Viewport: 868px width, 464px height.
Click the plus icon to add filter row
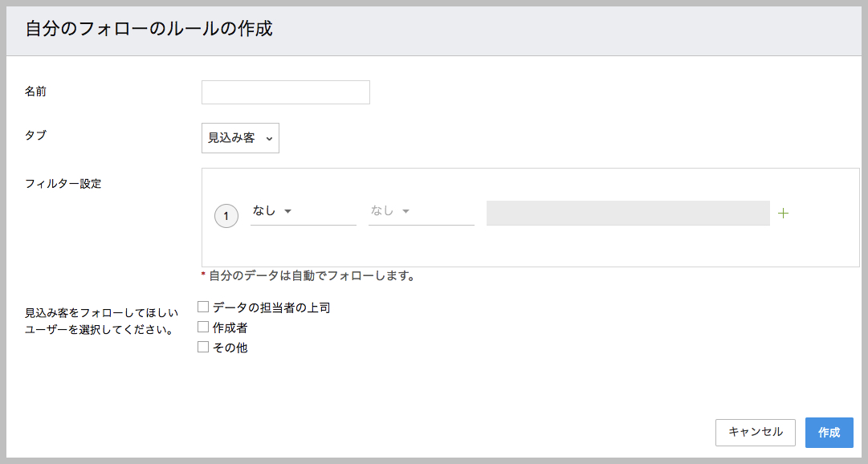click(784, 214)
